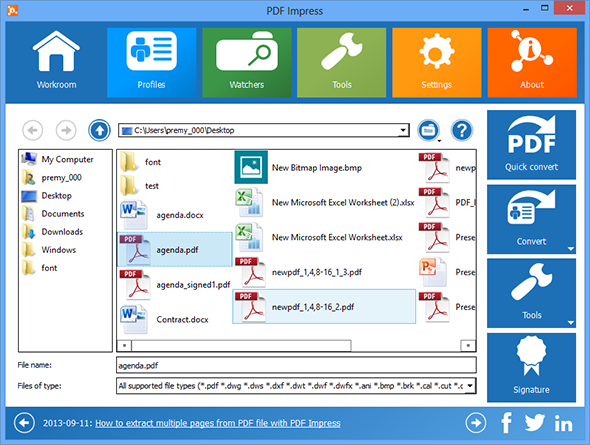Image resolution: width=590 pixels, height=445 pixels.
Task: Select New Microsoft Excel Worksheet (2).xlsx
Action: click(324, 202)
